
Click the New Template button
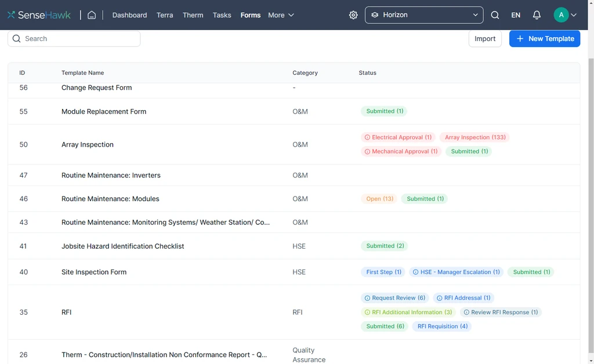click(544, 39)
